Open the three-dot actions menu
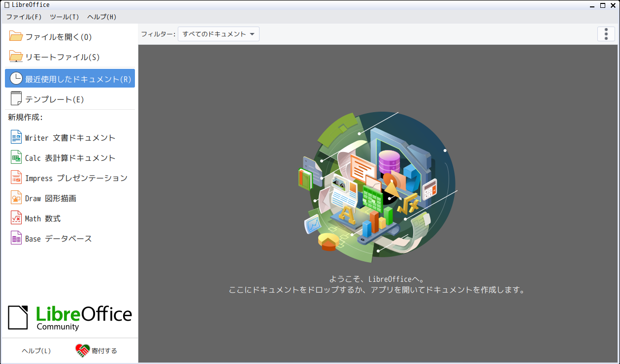This screenshot has height=364, width=620. point(606,34)
